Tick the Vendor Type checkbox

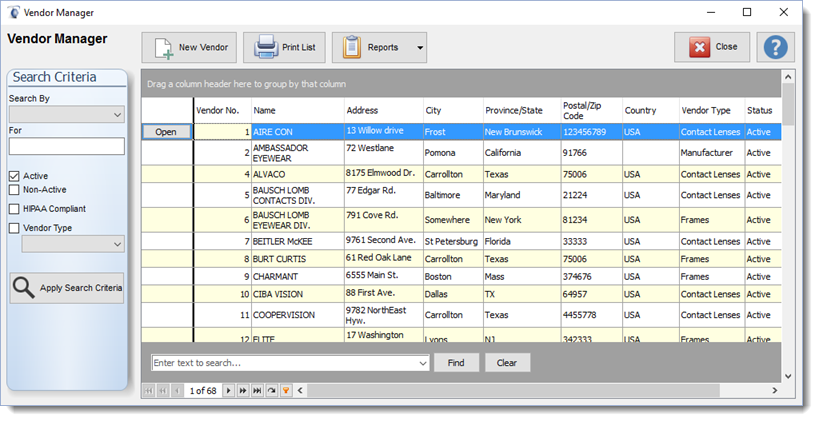[15, 228]
